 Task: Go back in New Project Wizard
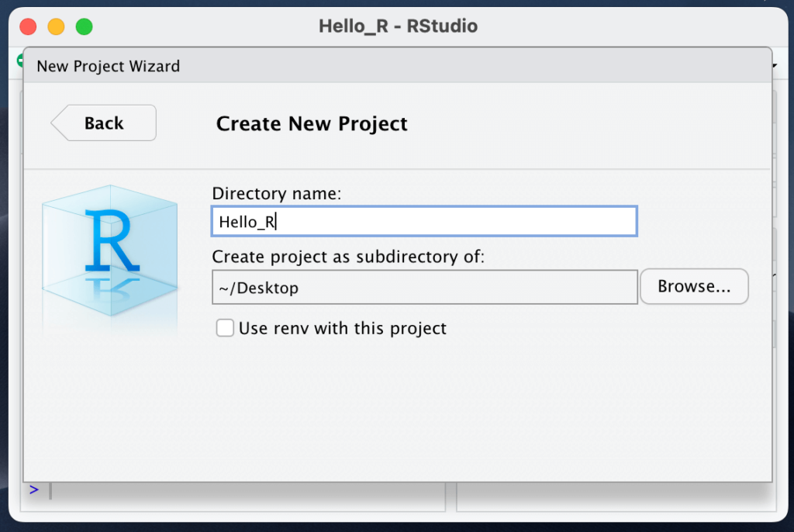click(x=104, y=123)
